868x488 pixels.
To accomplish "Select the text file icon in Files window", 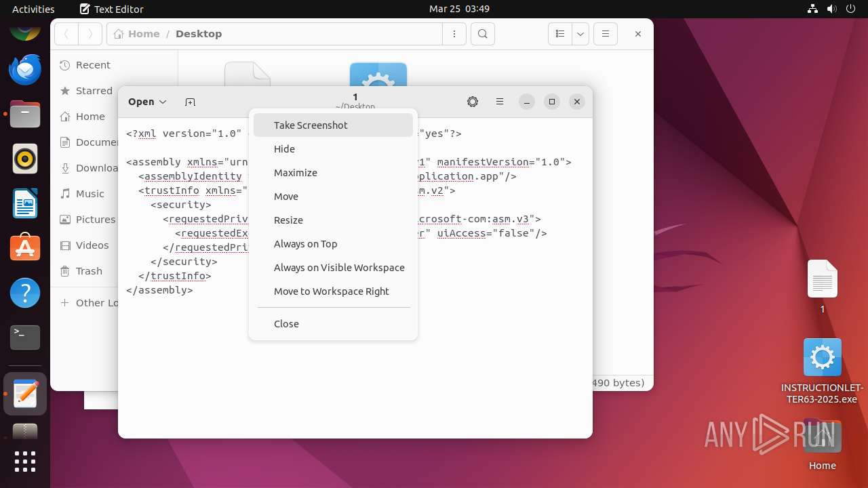I will click(x=248, y=75).
